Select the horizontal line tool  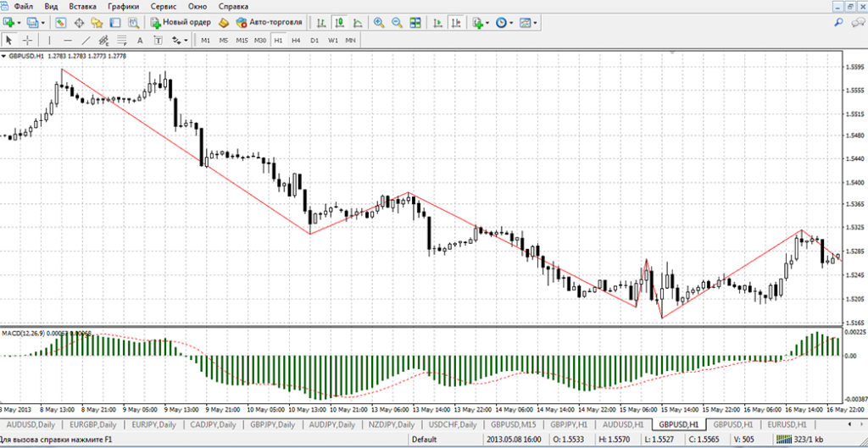(68, 41)
